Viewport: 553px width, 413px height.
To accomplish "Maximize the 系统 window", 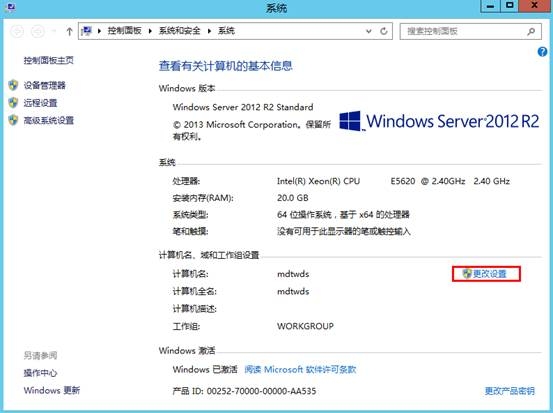I will [x=509, y=6].
